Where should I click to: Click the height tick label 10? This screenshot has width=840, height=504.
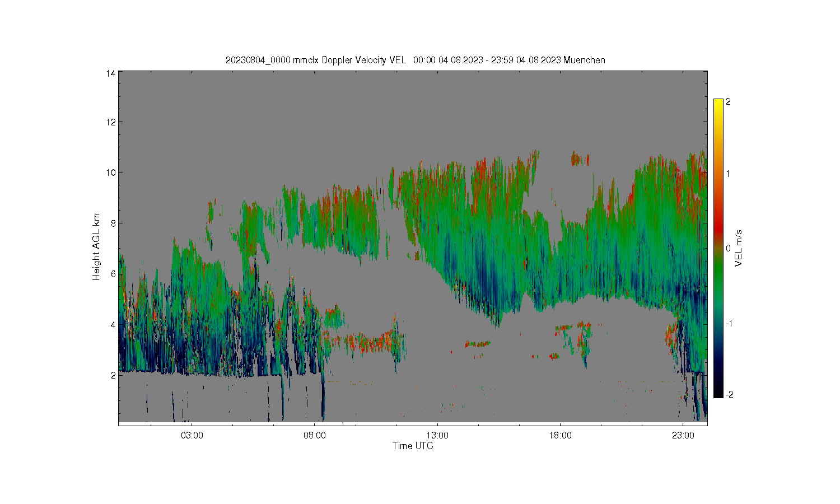pyautogui.click(x=110, y=172)
